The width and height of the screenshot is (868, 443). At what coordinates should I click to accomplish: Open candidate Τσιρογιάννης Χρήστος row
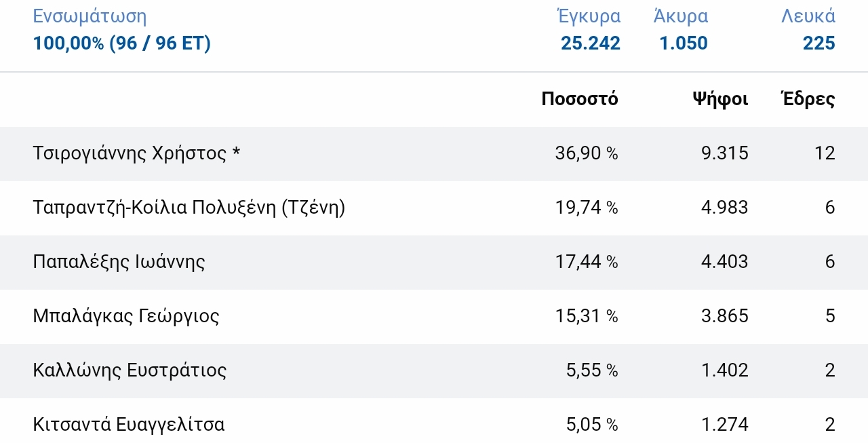(x=434, y=153)
